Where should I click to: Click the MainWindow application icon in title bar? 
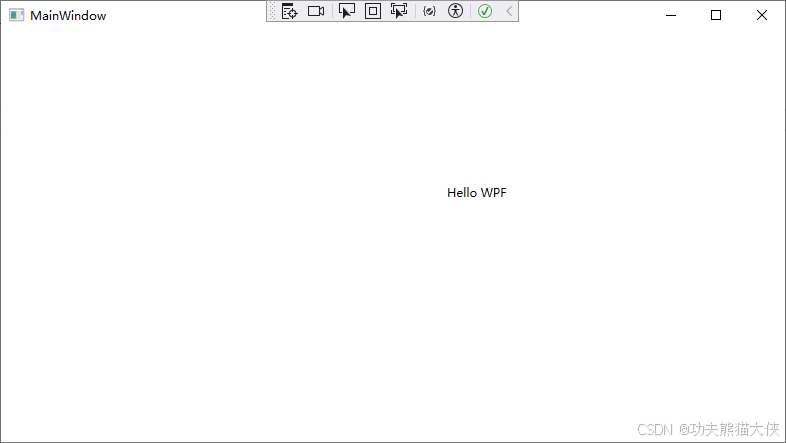click(17, 15)
